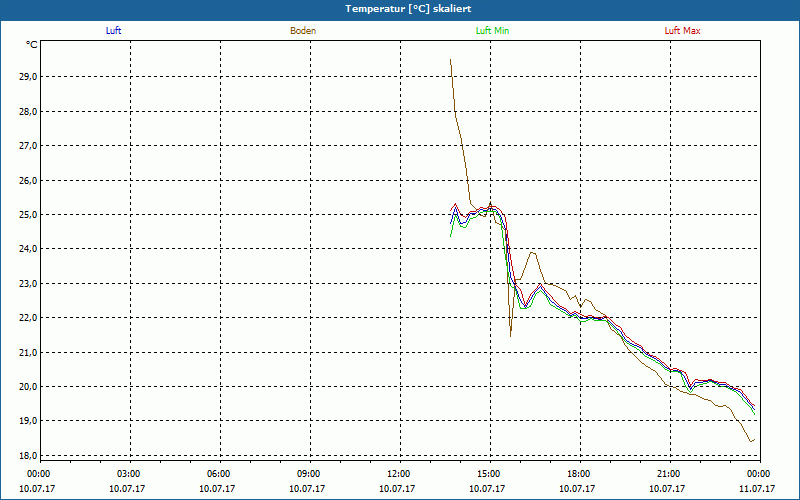Click the 21:00 time axis label
The width and height of the screenshot is (800, 500).
pyautogui.click(x=668, y=474)
